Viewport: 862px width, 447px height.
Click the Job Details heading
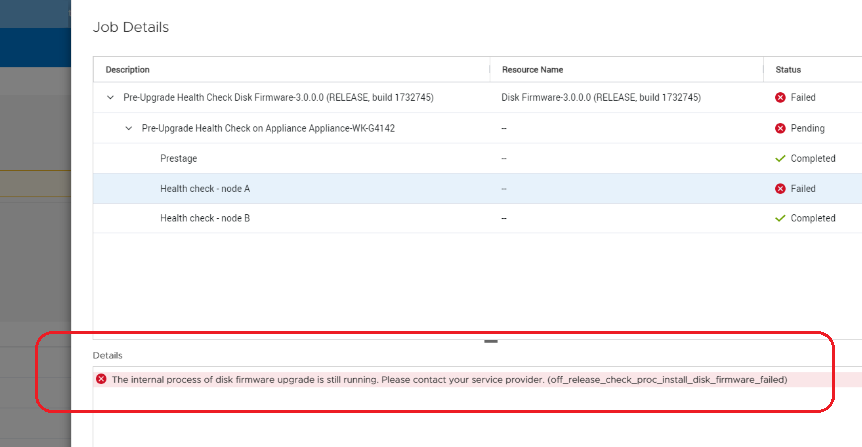pos(131,27)
